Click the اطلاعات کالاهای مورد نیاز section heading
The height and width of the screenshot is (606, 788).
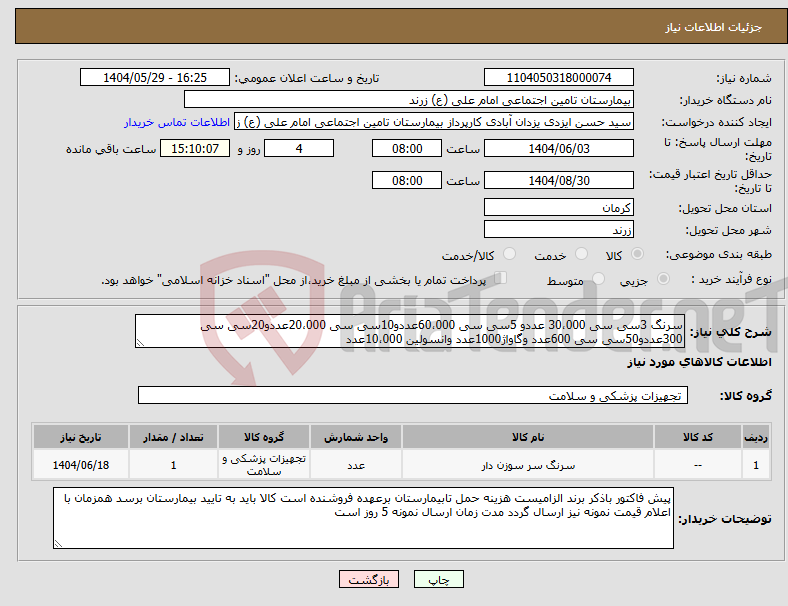pyautogui.click(x=699, y=362)
